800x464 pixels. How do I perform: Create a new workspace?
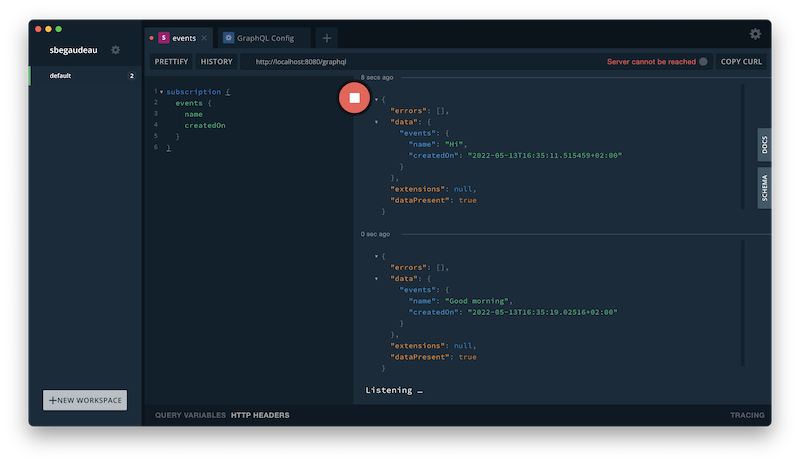tap(85, 400)
